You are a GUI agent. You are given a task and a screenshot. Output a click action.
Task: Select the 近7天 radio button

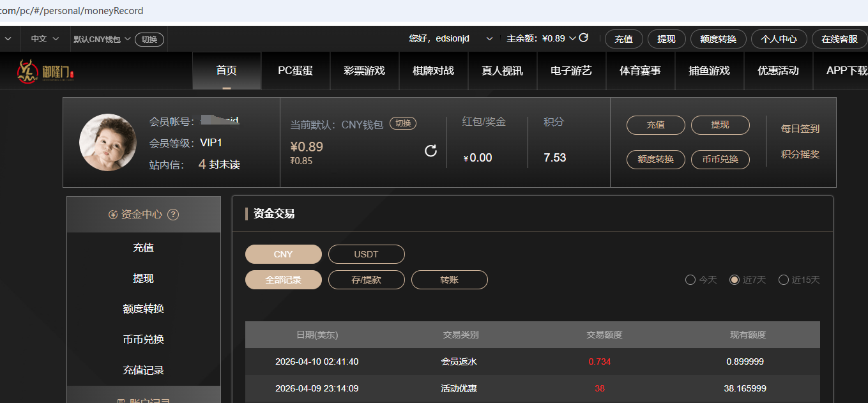735,280
